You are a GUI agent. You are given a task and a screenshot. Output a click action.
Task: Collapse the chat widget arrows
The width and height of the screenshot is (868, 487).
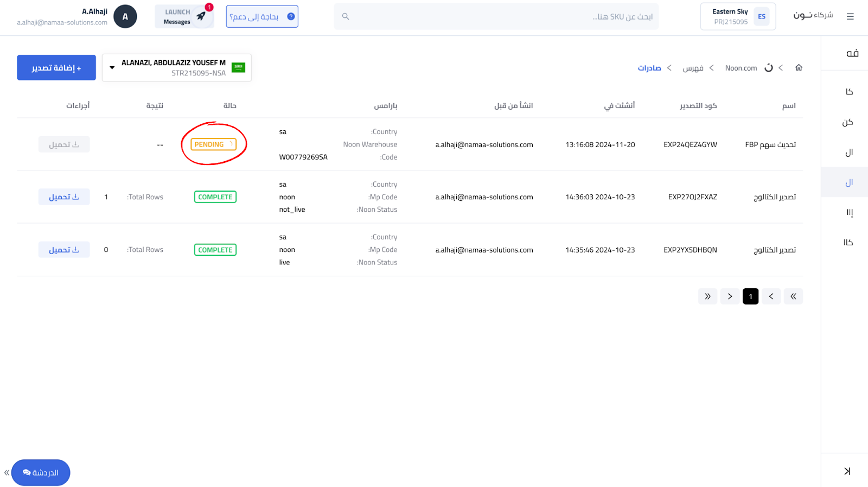tap(7, 473)
